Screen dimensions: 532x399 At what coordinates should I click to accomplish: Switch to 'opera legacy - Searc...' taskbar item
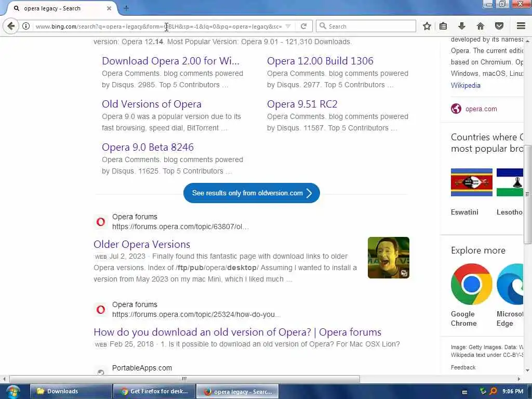[237, 391]
